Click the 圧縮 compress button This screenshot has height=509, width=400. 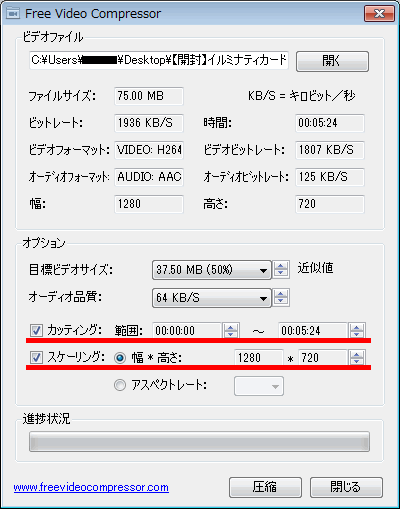(x=265, y=487)
